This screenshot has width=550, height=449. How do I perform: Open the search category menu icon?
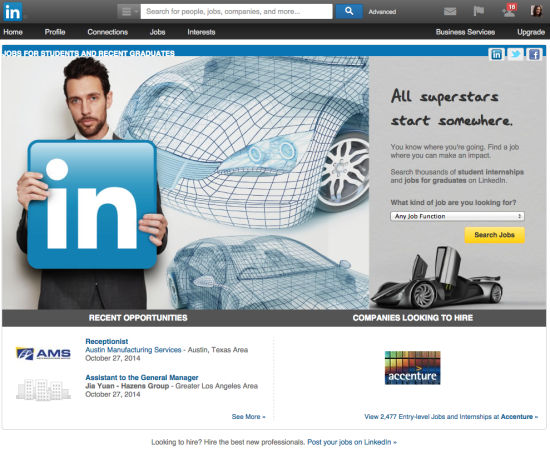click(129, 12)
